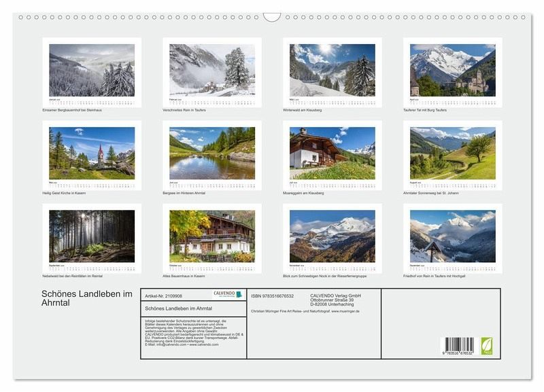The height and width of the screenshot is (392, 544).
Task: Click the ISBN 9783516676532 number
Action: 272,296
